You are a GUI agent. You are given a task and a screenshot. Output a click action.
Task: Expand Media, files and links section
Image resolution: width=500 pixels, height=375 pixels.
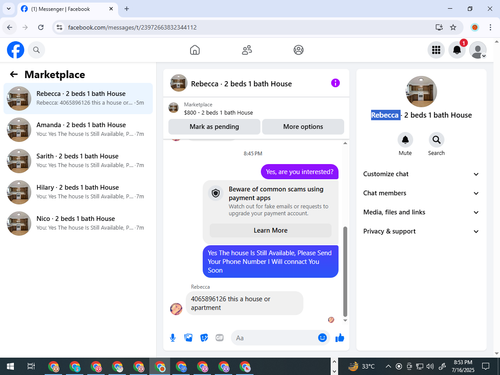pyautogui.click(x=421, y=212)
